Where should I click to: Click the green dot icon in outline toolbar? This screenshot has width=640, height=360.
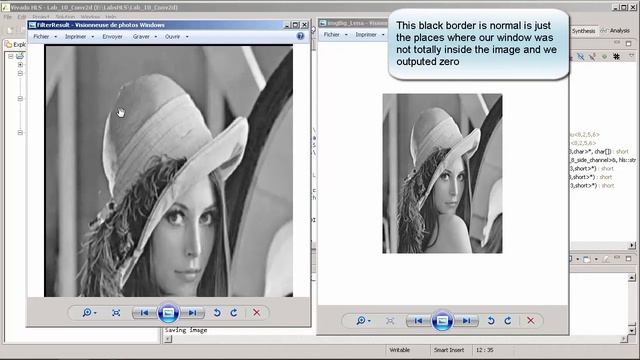(x=604, y=56)
